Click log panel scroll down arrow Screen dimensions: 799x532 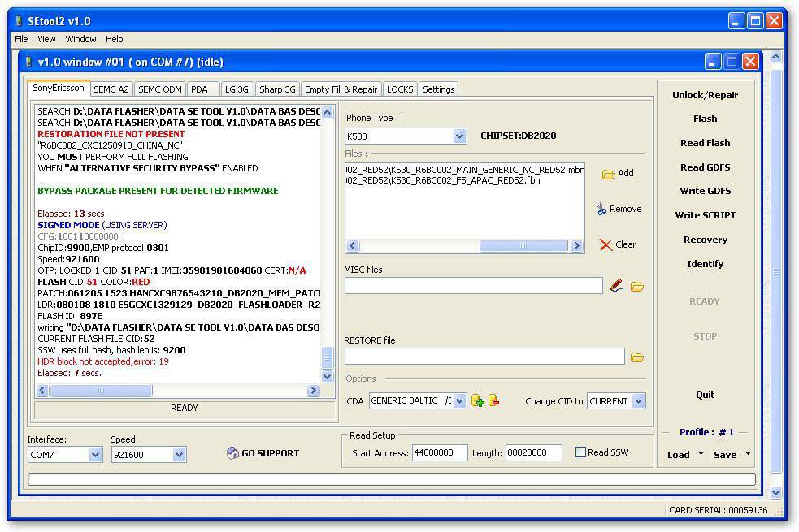(x=327, y=377)
